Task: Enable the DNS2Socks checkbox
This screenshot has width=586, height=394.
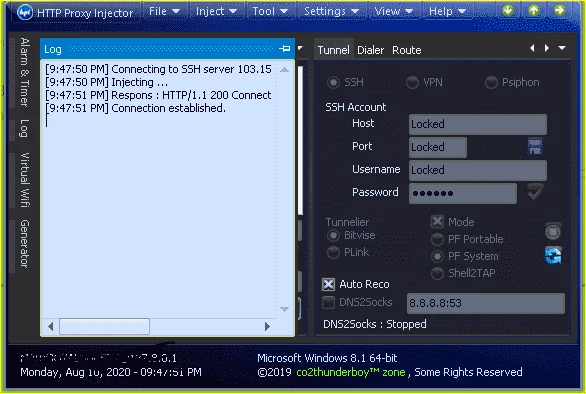Action: (x=329, y=302)
